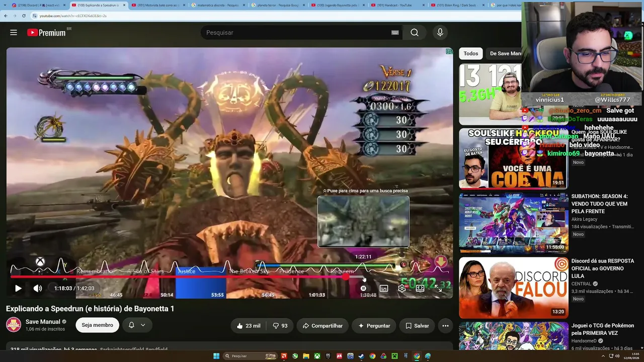The image size is (644, 362).
Task: Start voice search with microphone
Action: click(440, 33)
